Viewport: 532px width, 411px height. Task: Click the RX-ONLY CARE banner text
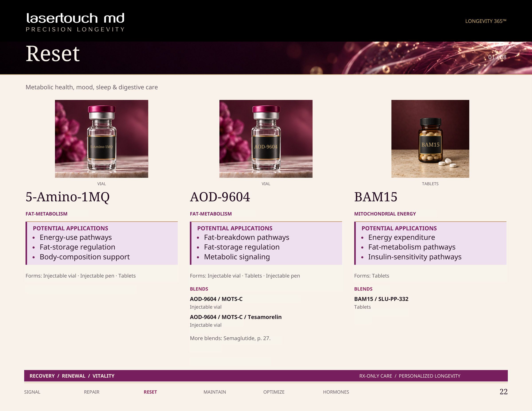pos(376,376)
